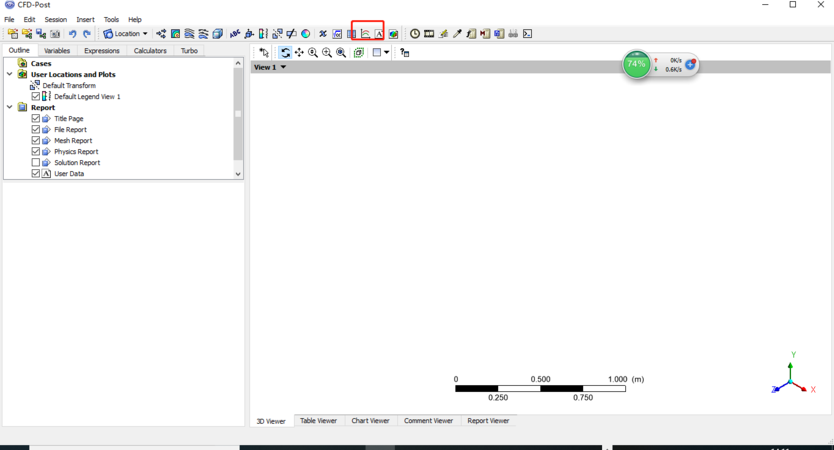834x450 pixels.
Task: Open the Timestep Selector clock icon
Action: pyautogui.click(x=415, y=34)
